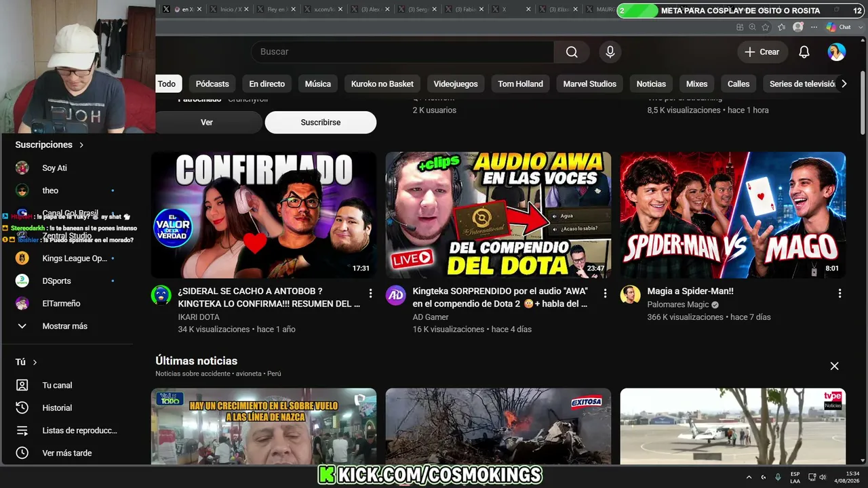Open the Tu canal icon
Image resolution: width=868 pixels, height=488 pixels.
22,385
